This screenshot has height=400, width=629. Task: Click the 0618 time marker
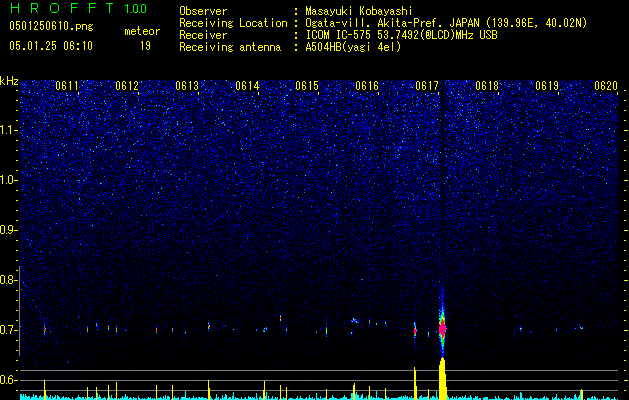click(x=487, y=86)
